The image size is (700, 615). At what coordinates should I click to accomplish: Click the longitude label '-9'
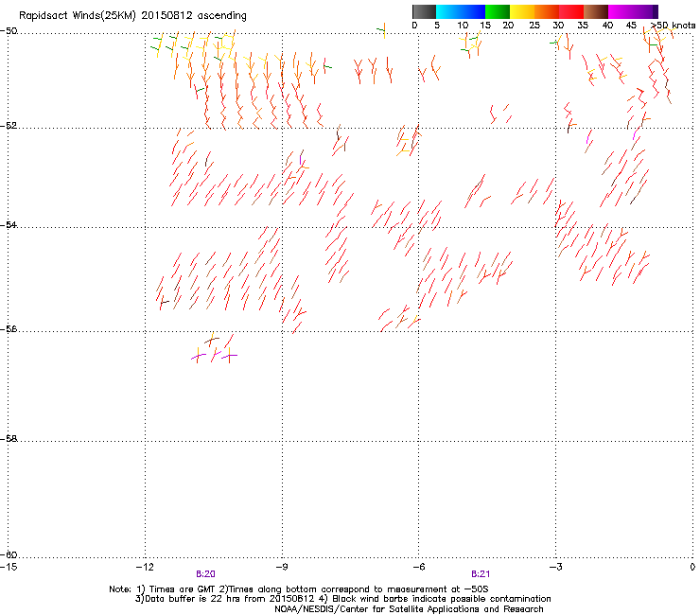click(281, 567)
